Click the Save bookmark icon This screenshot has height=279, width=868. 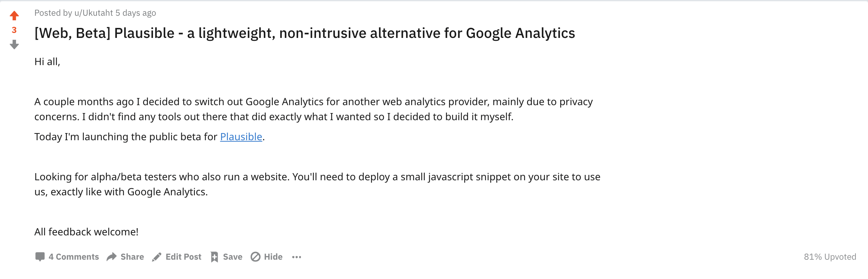tap(214, 257)
